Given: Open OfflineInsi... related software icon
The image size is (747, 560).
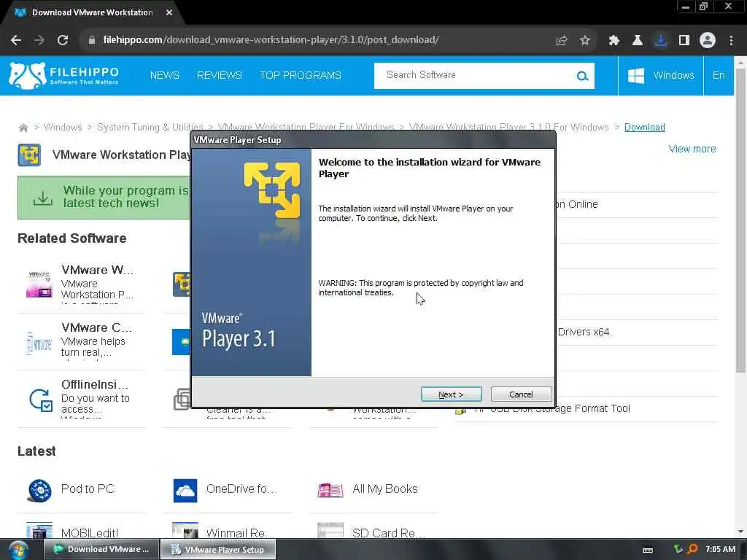Looking at the screenshot, I should click(x=41, y=400).
